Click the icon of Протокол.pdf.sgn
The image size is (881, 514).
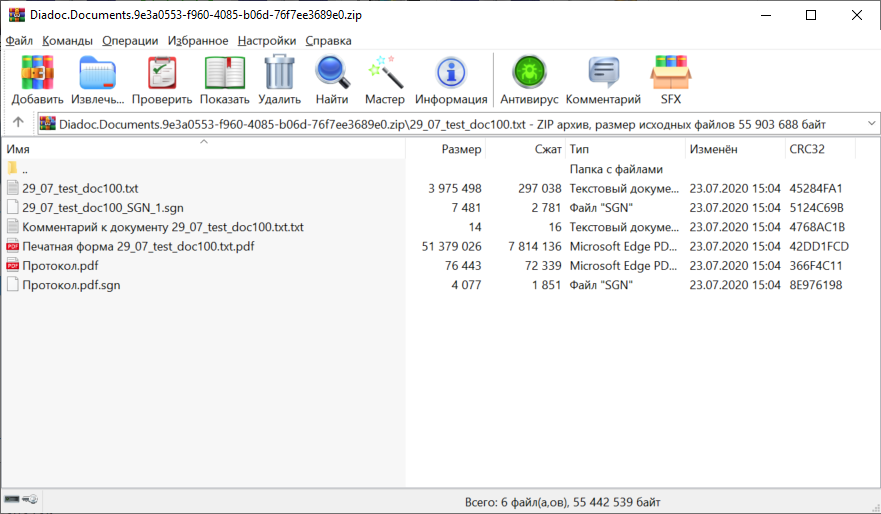tap(13, 284)
